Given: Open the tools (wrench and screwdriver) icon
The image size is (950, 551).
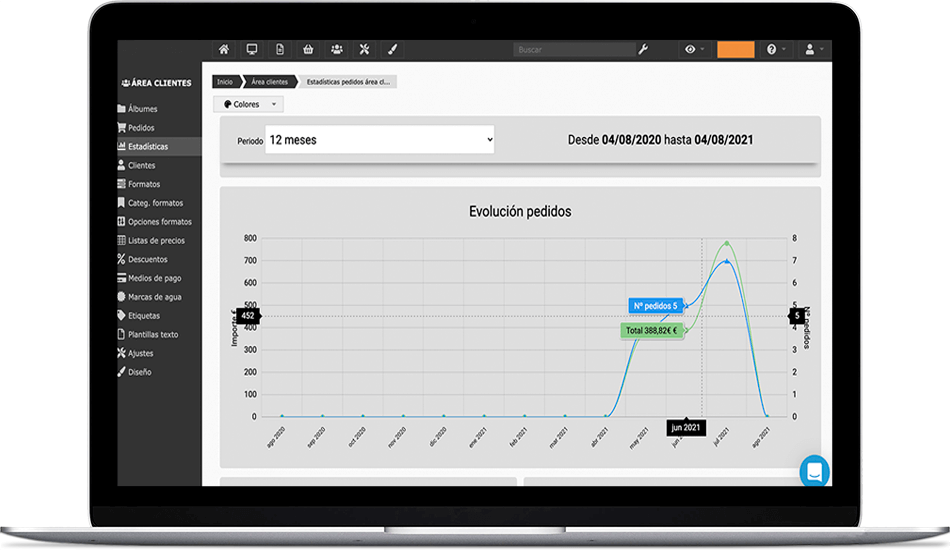Looking at the screenshot, I should (364, 50).
